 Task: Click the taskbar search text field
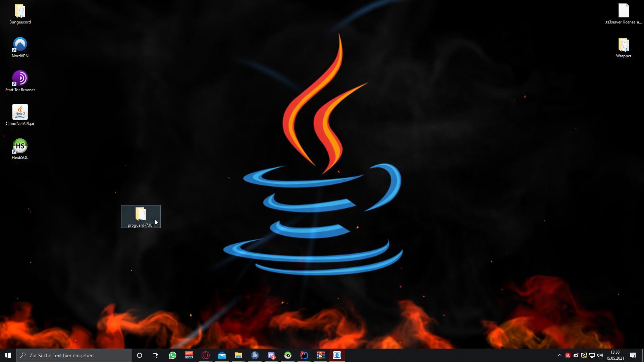coord(74,355)
